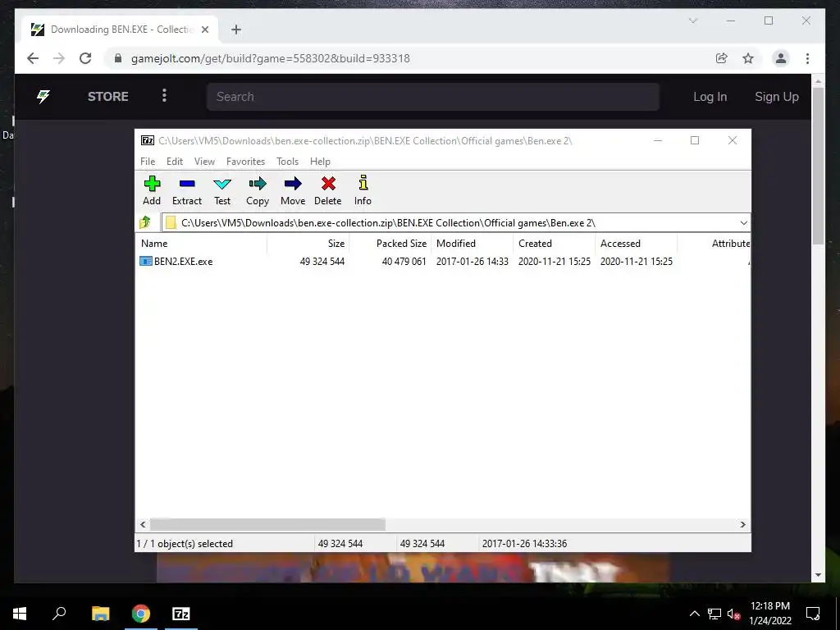840x630 pixels.
Task: Click the 7z logo in title bar
Action: click(148, 140)
